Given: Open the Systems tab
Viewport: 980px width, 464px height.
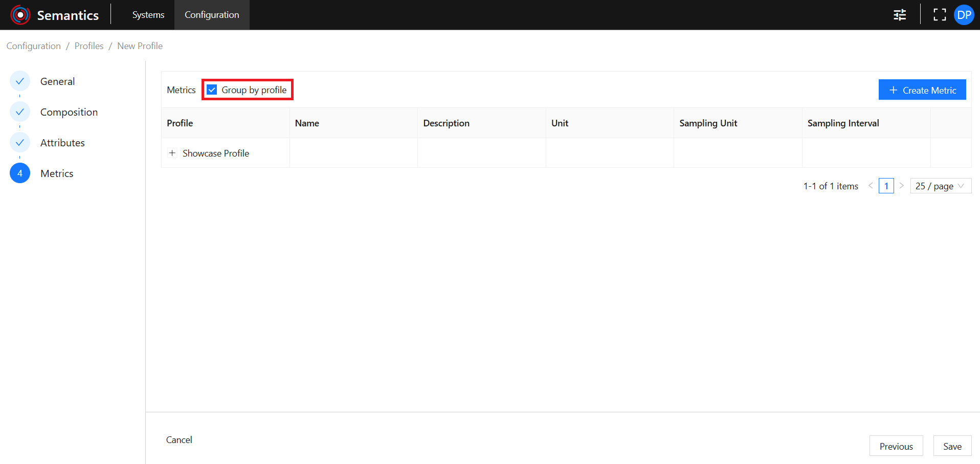Looking at the screenshot, I should 148,15.
